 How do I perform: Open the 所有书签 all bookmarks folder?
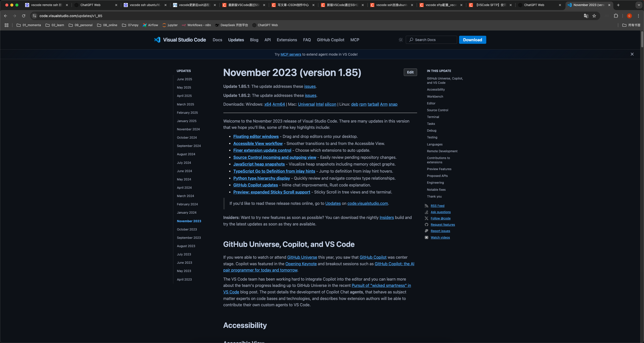[631, 25]
